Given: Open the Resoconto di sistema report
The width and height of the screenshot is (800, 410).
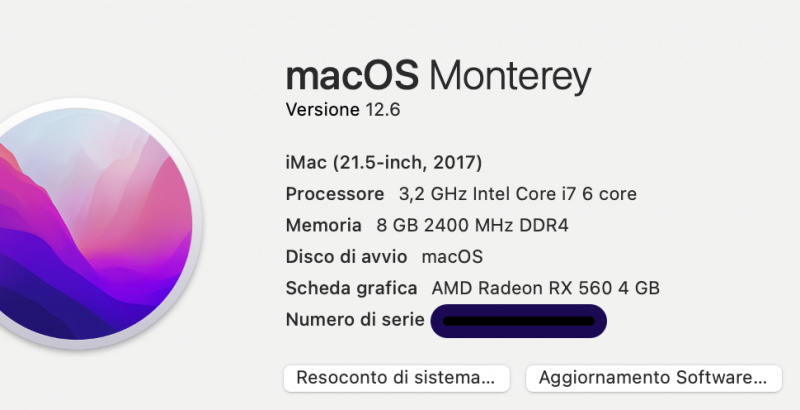Looking at the screenshot, I should click(x=397, y=378).
